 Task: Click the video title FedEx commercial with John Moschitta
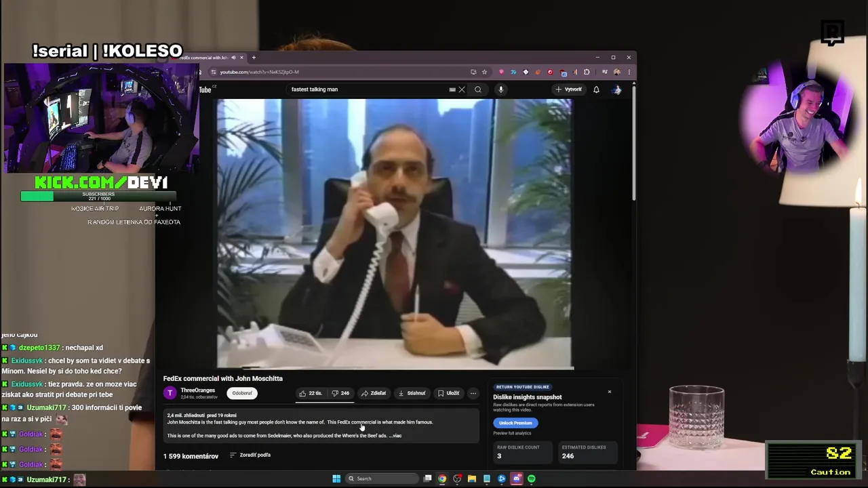[x=223, y=378]
